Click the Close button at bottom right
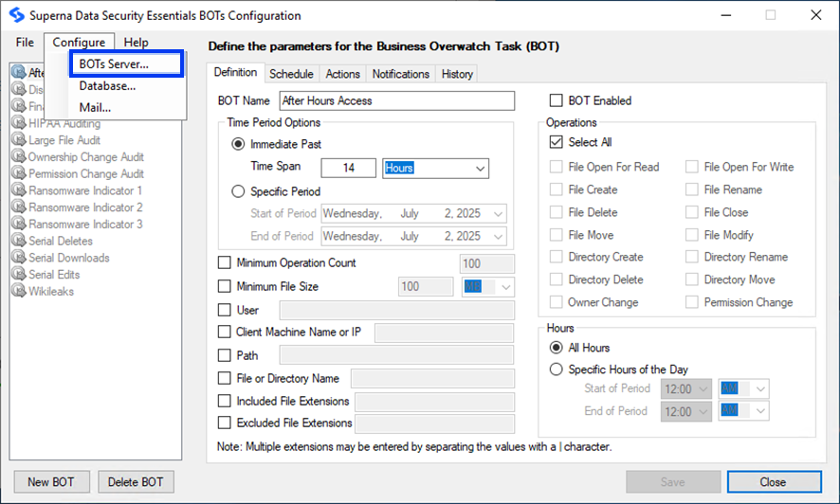840x504 pixels. point(774,482)
